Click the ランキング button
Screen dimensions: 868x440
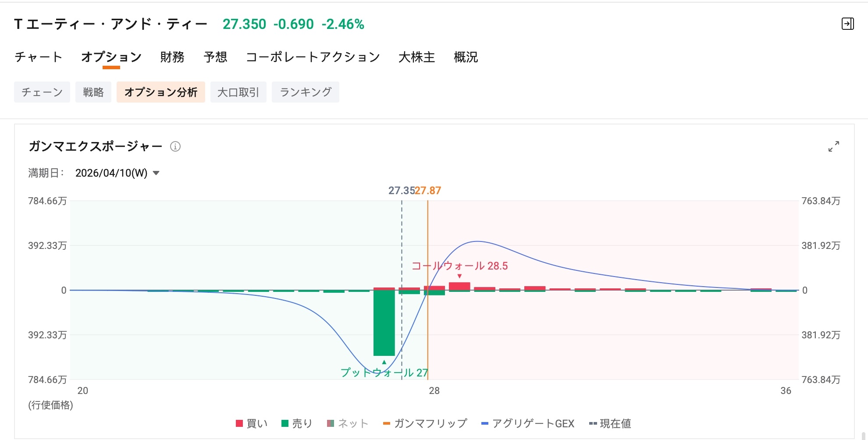coord(306,92)
